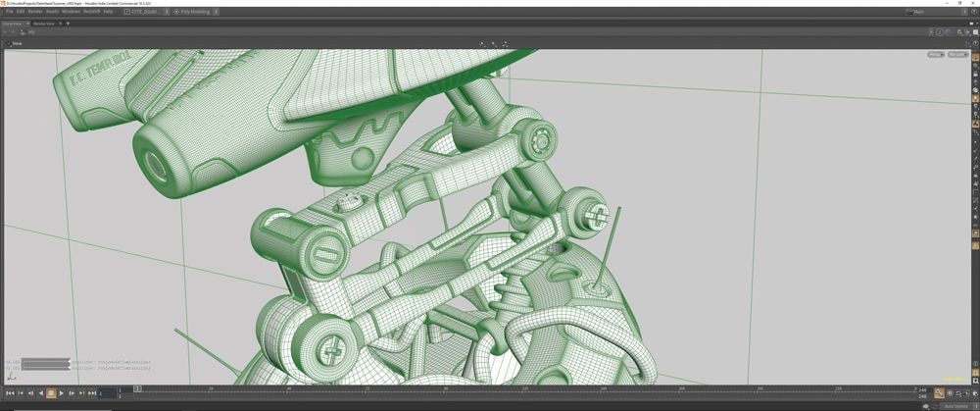This screenshot has height=411, width=980.
Task: Add a new pane tab with plus
Action: click(x=68, y=24)
